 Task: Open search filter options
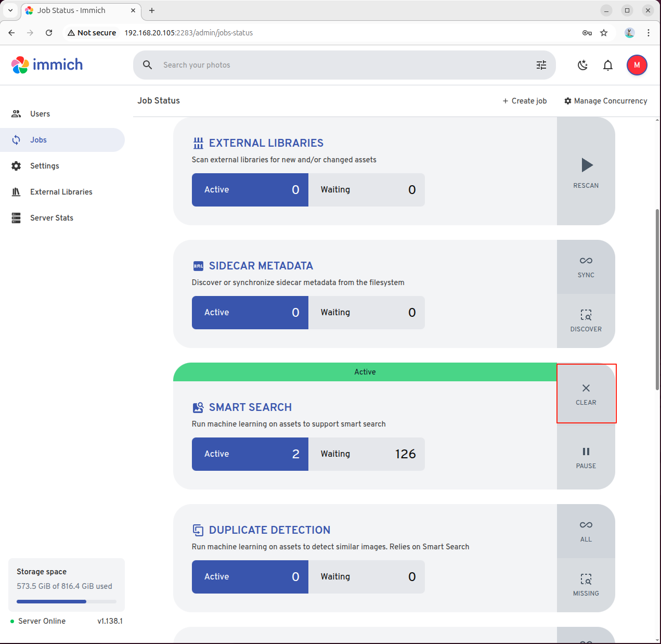(541, 65)
